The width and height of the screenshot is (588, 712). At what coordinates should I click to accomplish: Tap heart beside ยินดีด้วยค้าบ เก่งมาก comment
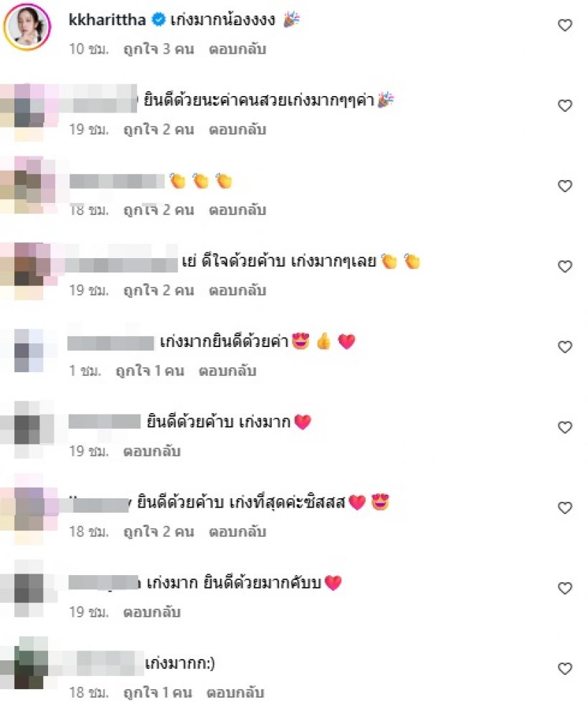point(564,427)
